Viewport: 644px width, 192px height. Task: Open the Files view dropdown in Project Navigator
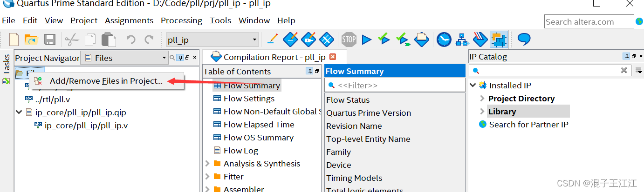coord(124,58)
